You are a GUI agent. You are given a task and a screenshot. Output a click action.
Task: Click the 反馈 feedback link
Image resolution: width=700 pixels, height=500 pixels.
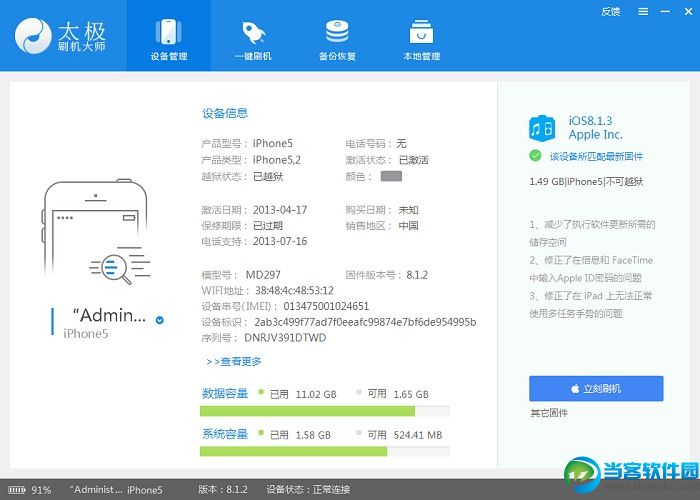click(610, 12)
